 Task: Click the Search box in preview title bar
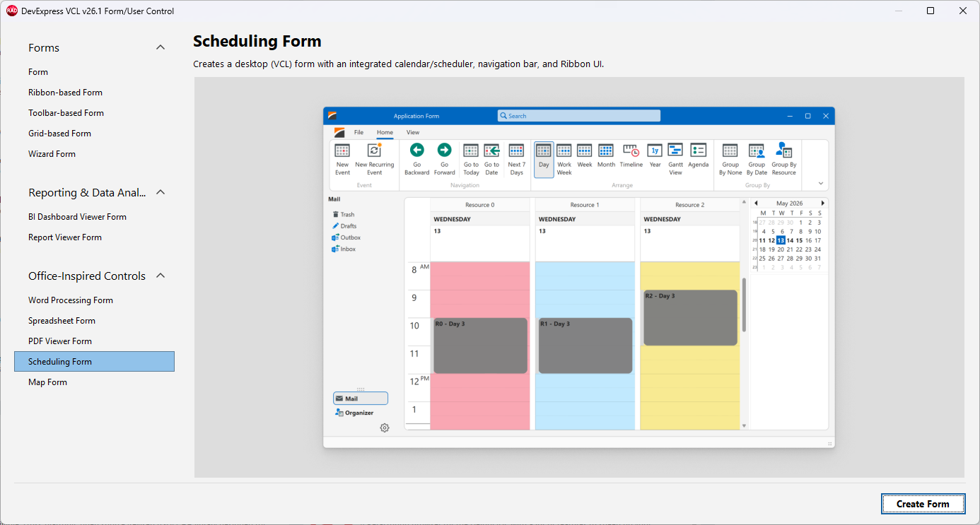[x=579, y=116]
